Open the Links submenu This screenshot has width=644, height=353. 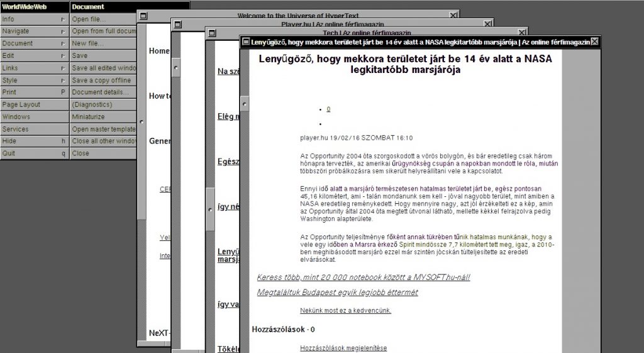coord(34,68)
